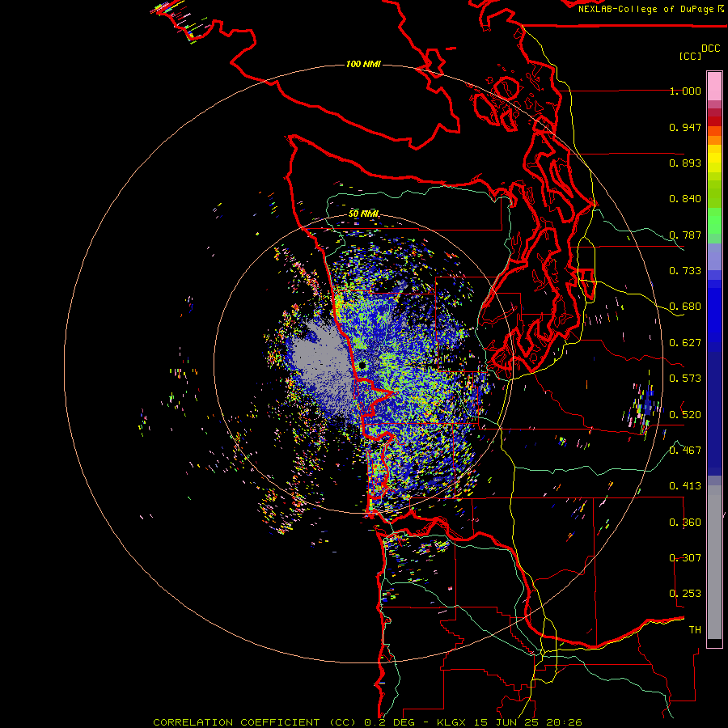Select the 0.467 scale value

coord(685,451)
